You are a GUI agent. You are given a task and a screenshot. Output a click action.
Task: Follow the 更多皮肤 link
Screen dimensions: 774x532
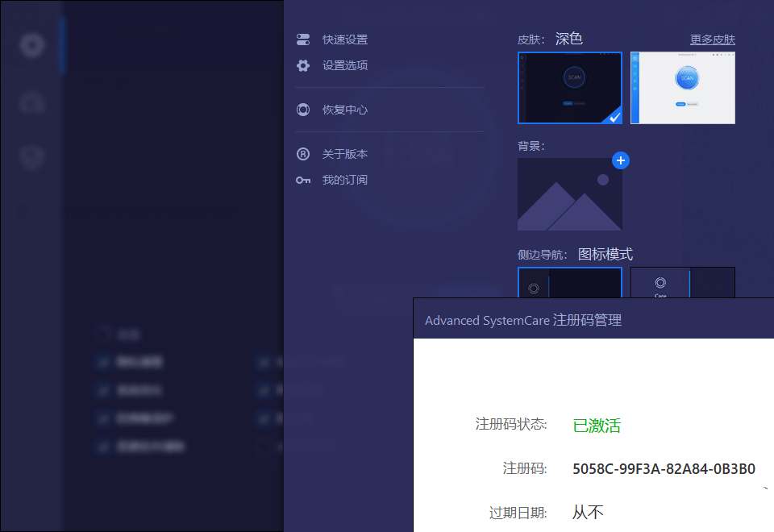[x=712, y=39]
